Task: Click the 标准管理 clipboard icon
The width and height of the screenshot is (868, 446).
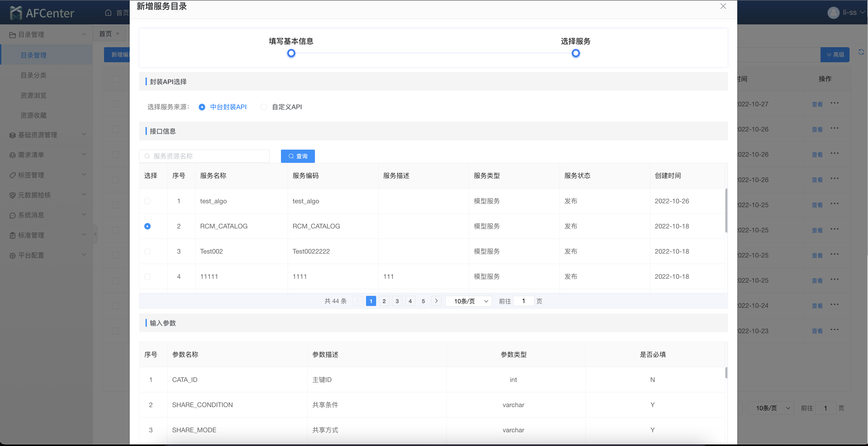Action: point(12,235)
